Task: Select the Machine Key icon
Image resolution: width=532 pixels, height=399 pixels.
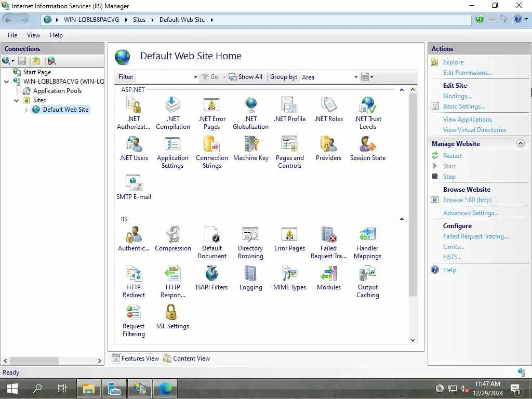Action: point(251,149)
